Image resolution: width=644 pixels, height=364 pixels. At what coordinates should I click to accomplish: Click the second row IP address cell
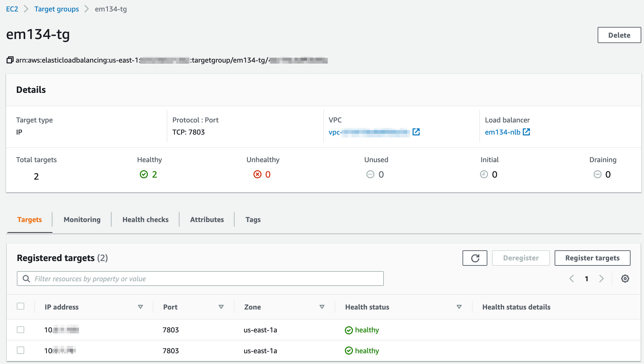(x=60, y=351)
